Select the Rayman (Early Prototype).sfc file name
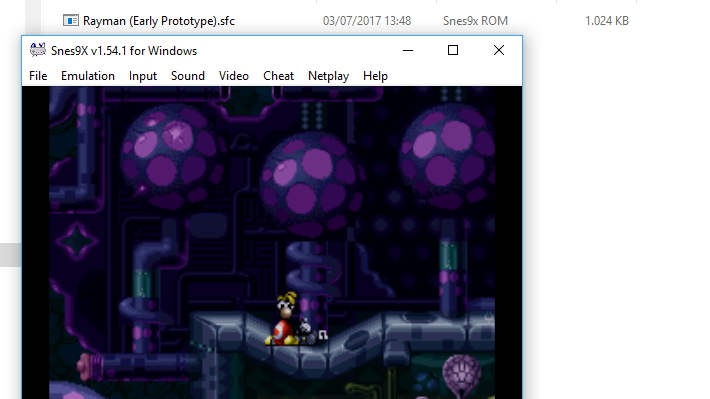The height and width of the screenshot is (399, 710). (159, 21)
